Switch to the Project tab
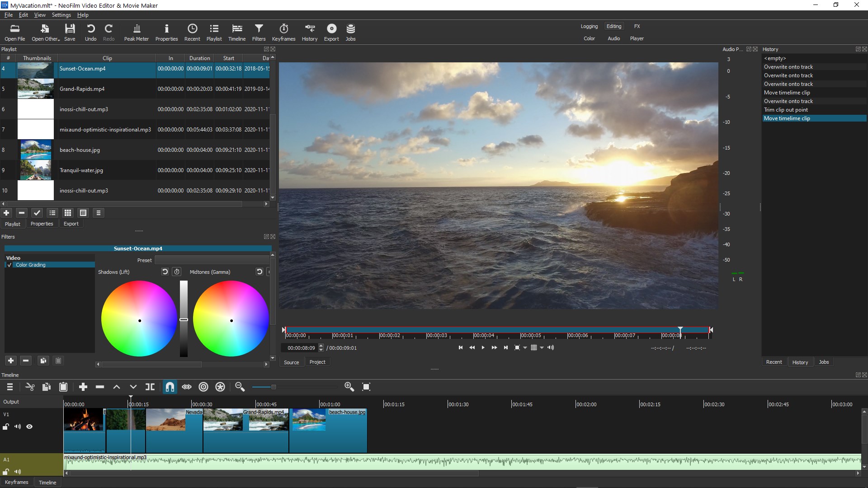Screen dimensions: 868x488 pos(317,362)
